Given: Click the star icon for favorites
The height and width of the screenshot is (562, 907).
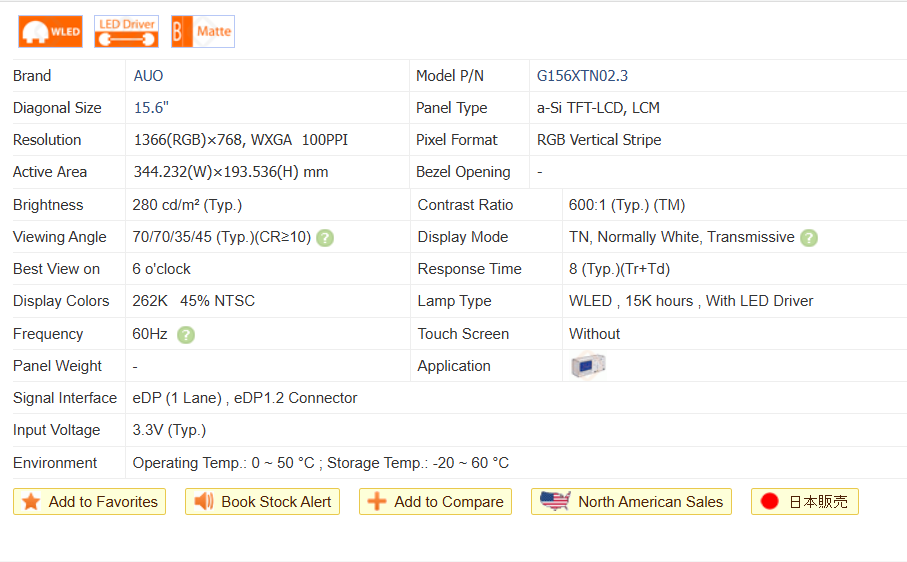Looking at the screenshot, I should pyautogui.click(x=31, y=502).
